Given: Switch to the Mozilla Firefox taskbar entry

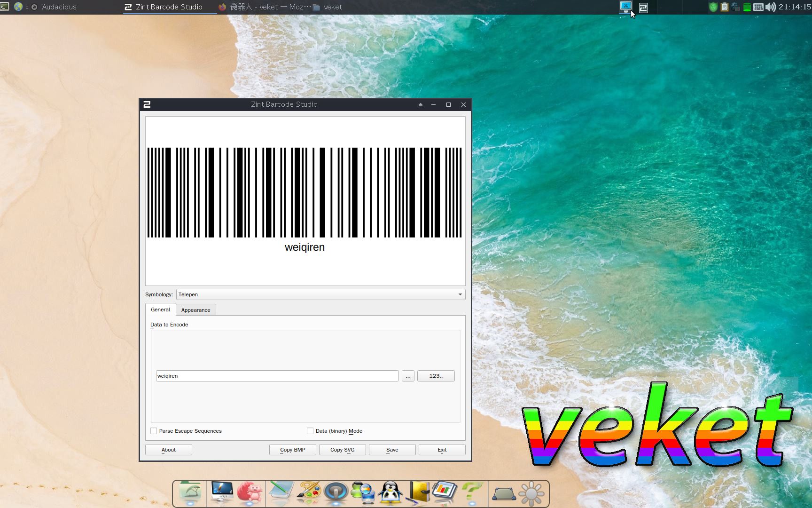Looking at the screenshot, I should (x=265, y=7).
